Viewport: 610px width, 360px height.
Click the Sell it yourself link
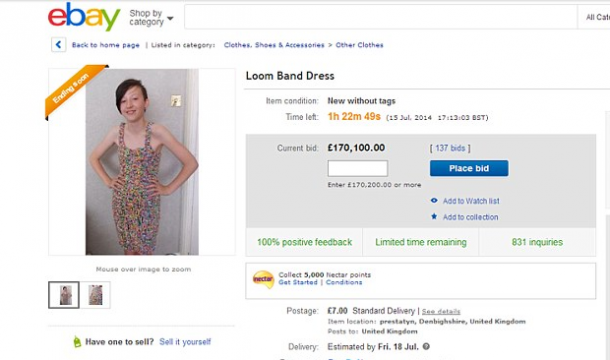pyautogui.click(x=185, y=342)
